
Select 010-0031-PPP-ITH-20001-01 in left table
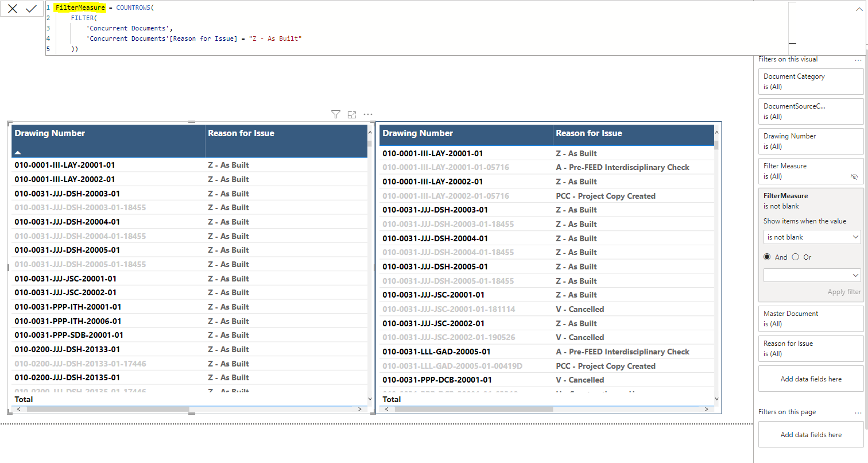[x=68, y=307]
